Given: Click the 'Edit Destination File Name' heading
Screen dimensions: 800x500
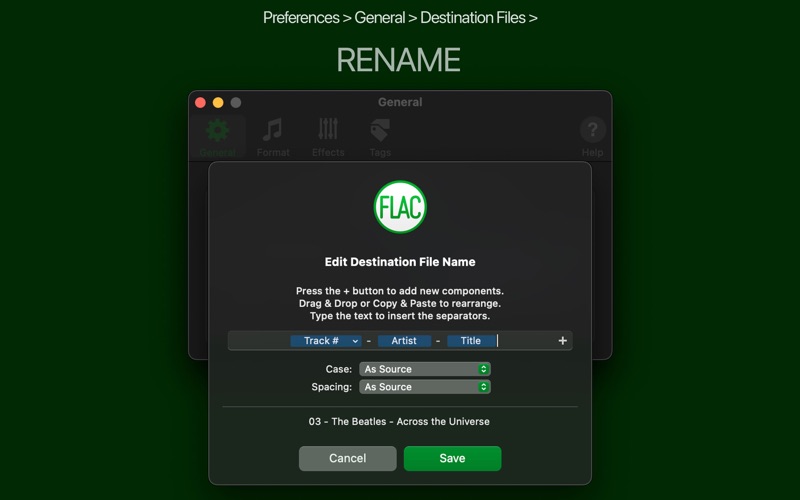Looking at the screenshot, I should 400,262.
